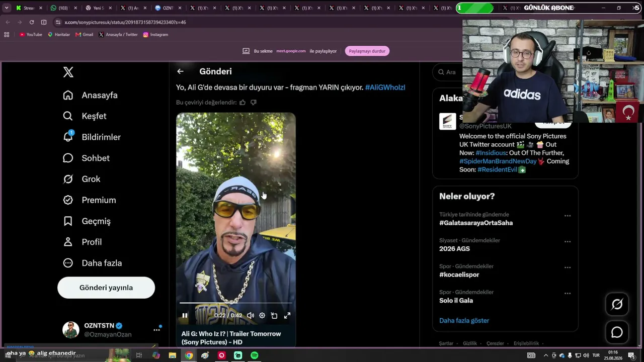The image size is (644, 362).
Task: Click the Ara search field
Action: (448, 72)
